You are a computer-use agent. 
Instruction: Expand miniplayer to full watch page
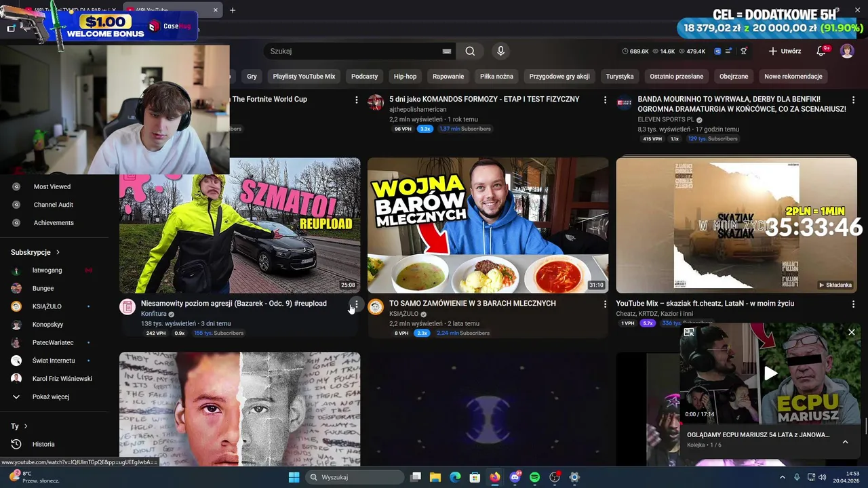point(689,332)
